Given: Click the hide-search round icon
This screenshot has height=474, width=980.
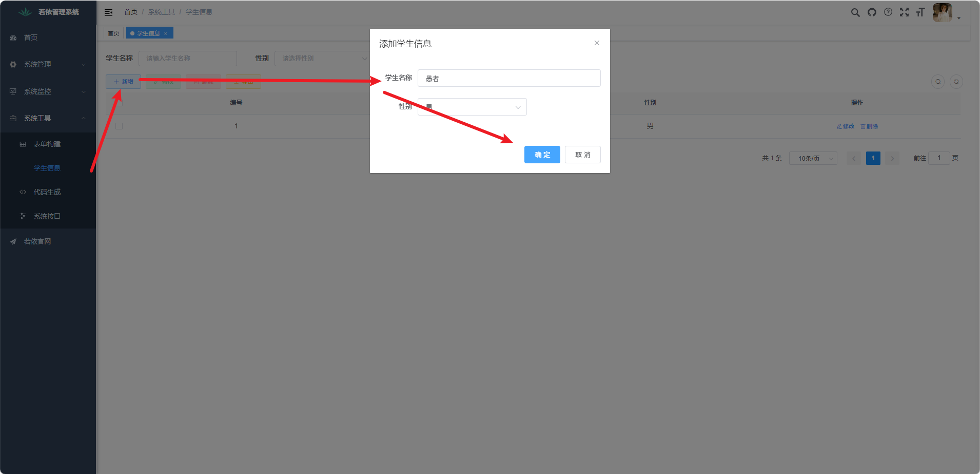Looking at the screenshot, I should click(x=938, y=82).
